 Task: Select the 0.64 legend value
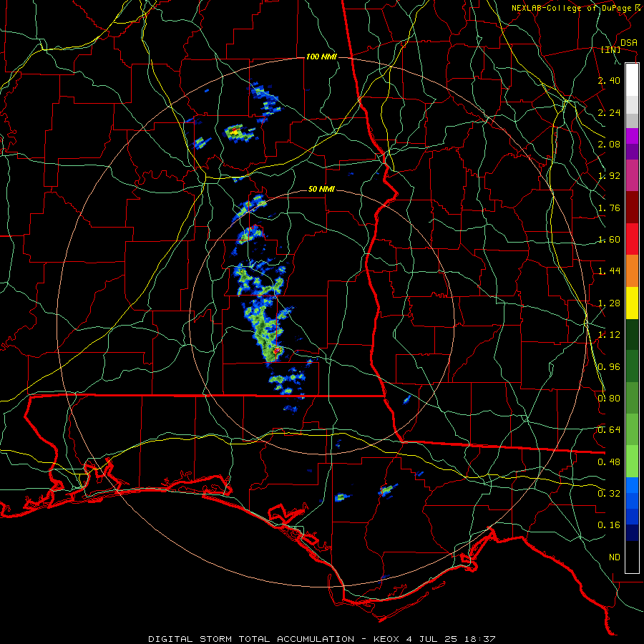pyautogui.click(x=609, y=430)
